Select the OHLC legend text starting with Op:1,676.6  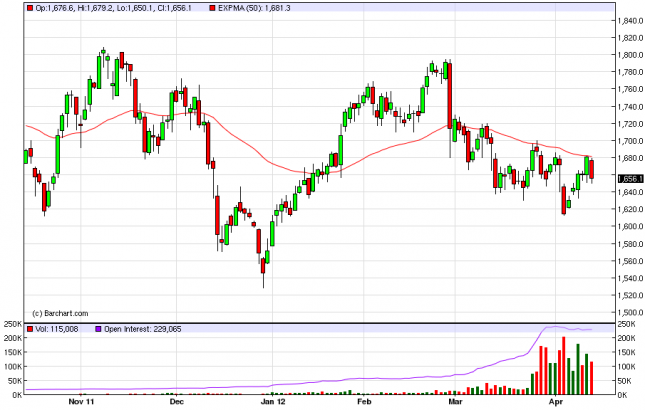point(114,8)
